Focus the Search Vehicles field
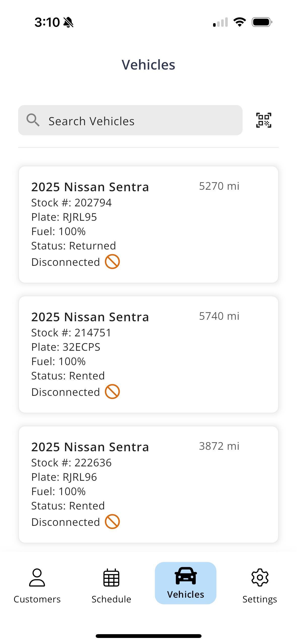Image resolution: width=297 pixels, height=644 pixels. point(130,120)
